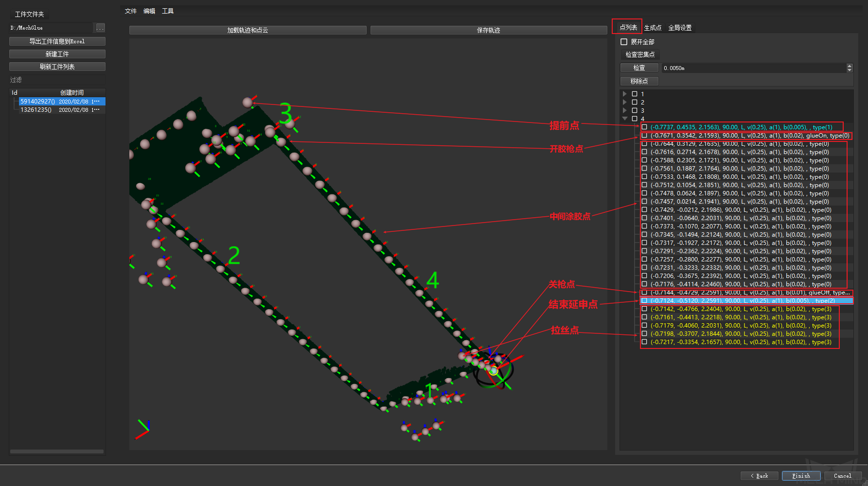The height and width of the screenshot is (486, 868).
Task: Click the folder browse '...' button
Action: [100, 28]
